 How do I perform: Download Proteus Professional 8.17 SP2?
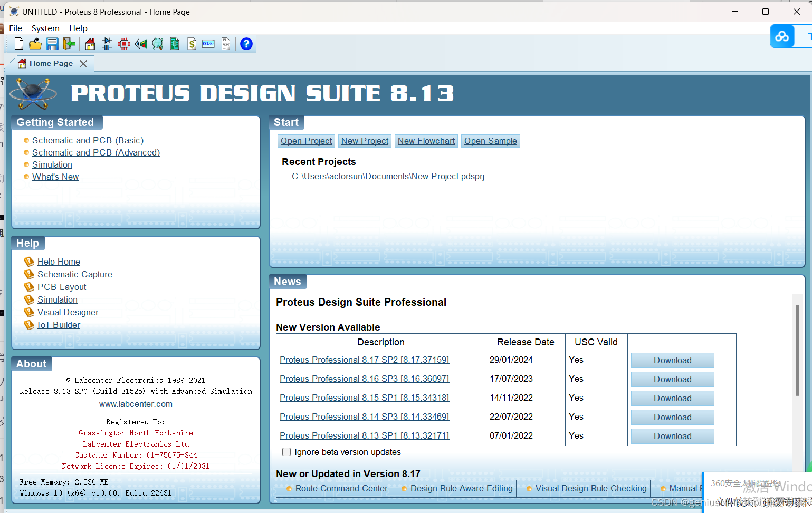[672, 360]
